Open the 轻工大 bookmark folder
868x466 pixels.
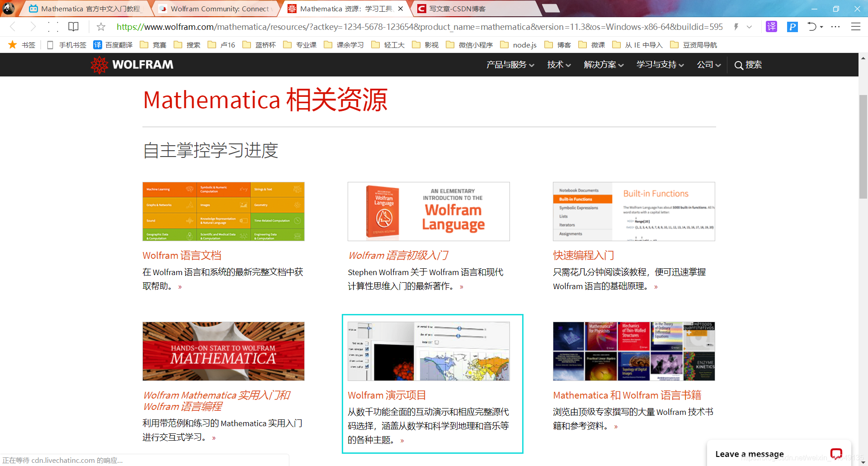tap(388, 45)
